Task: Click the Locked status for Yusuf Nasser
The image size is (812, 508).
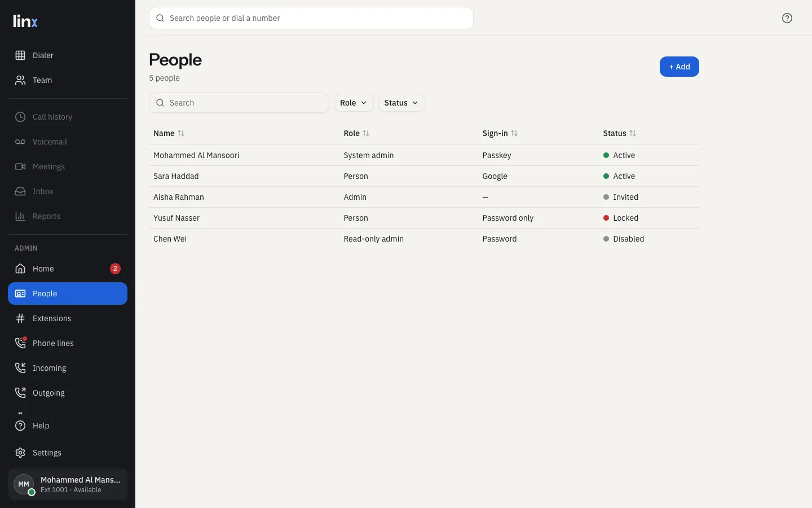Action: click(x=621, y=218)
